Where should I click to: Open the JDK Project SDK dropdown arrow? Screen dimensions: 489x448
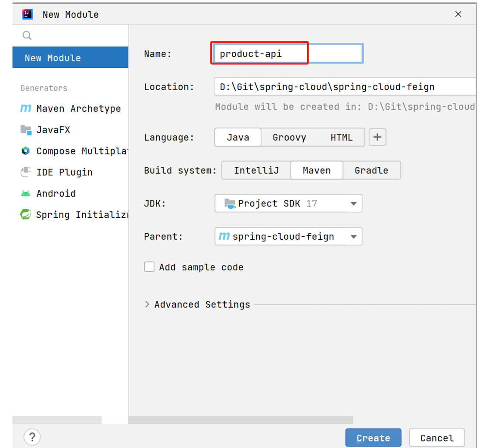353,204
